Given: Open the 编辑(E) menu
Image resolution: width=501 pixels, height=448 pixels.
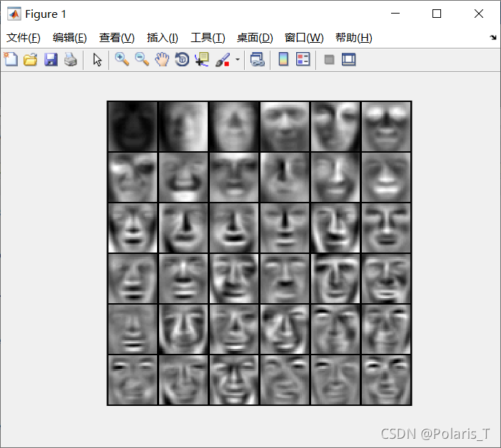Looking at the screenshot, I should click(70, 38).
